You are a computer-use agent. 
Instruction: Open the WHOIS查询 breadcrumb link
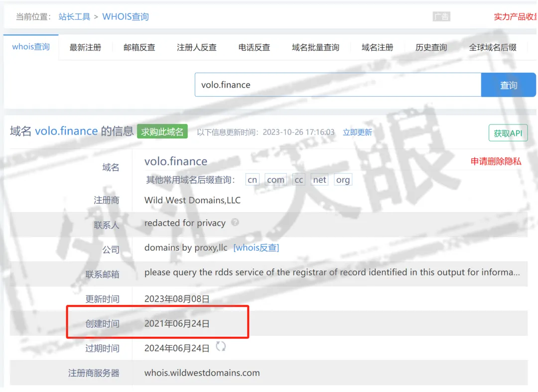tap(126, 16)
